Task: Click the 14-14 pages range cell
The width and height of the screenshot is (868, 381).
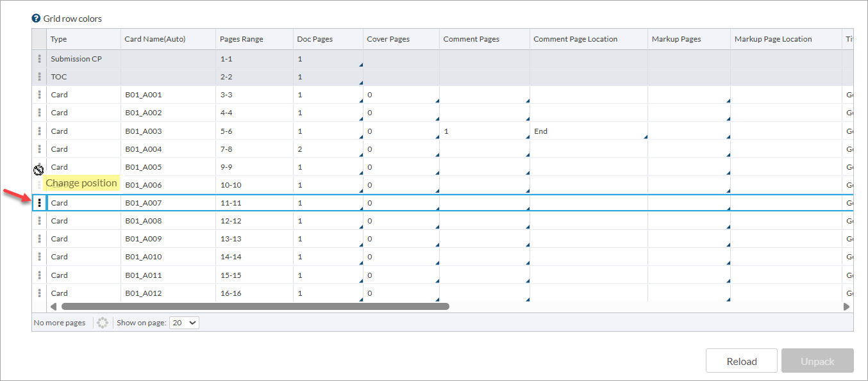Action: click(x=255, y=257)
